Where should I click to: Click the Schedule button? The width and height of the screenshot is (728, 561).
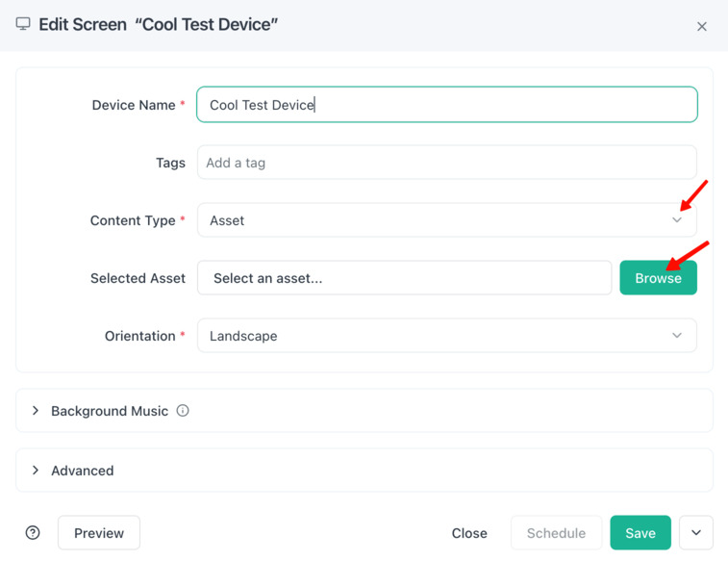[556, 533]
